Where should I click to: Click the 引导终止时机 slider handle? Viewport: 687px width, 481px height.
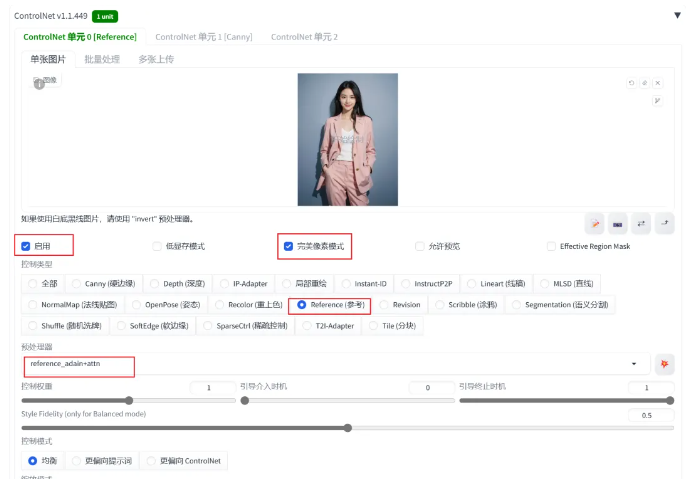tap(670, 400)
